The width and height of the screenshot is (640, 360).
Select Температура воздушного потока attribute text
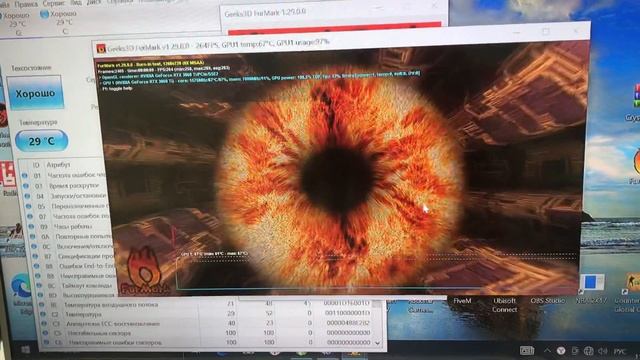(x=111, y=304)
